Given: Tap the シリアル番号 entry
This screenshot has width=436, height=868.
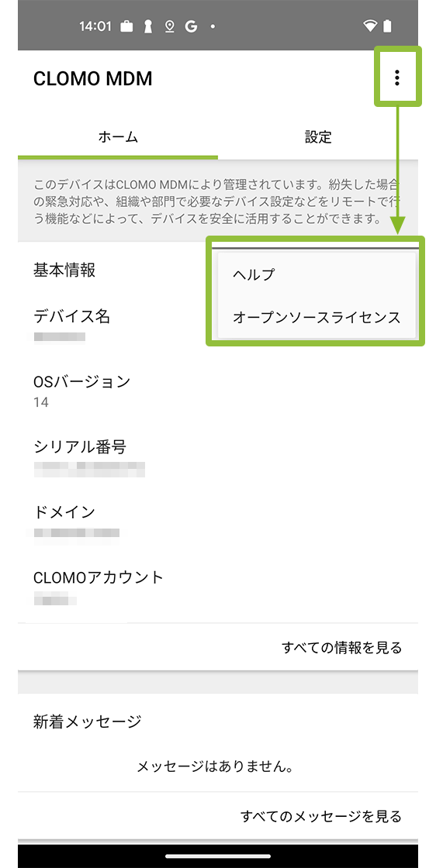Looking at the screenshot, I should 218,456.
